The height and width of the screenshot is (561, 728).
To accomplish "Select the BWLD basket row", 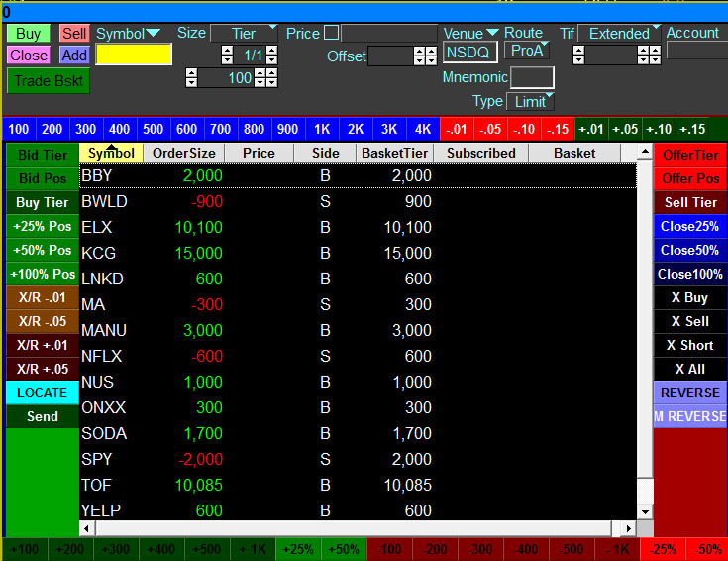I will click(x=358, y=201).
